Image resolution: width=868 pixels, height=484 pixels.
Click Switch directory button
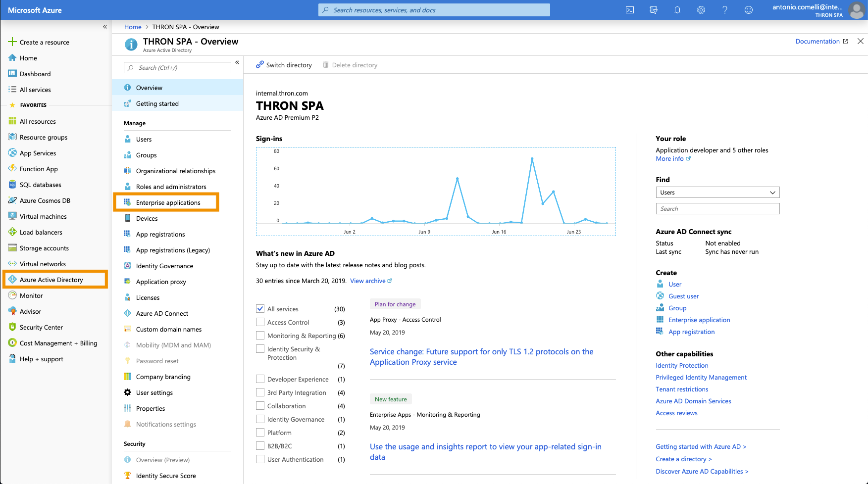(x=284, y=65)
